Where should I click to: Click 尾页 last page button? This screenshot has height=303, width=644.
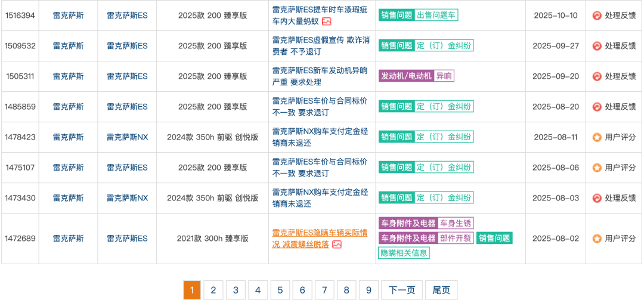[x=441, y=290]
